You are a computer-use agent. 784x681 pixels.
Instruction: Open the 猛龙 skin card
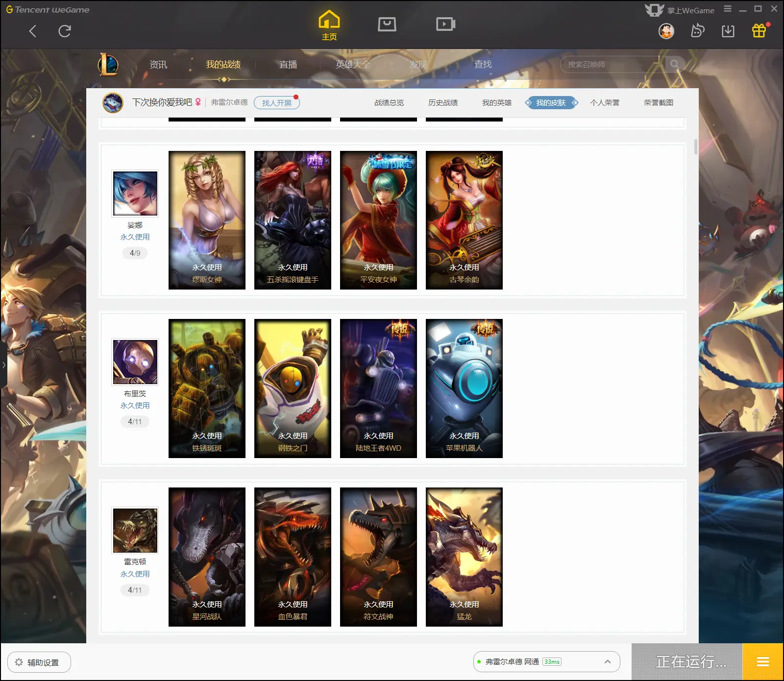[x=464, y=557]
